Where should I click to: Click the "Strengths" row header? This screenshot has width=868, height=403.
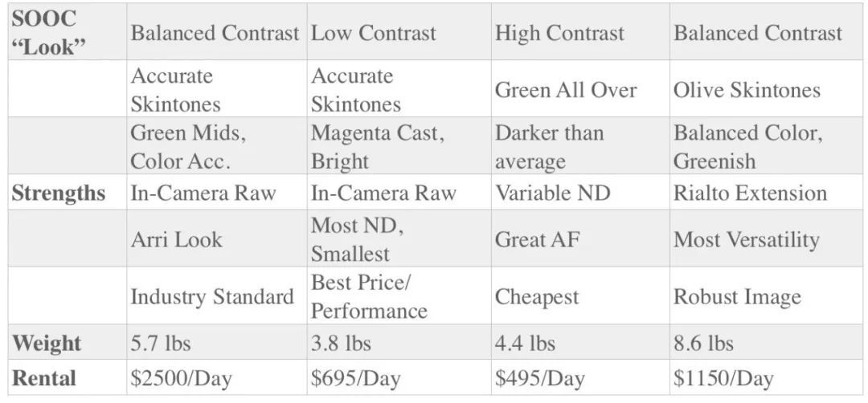pyautogui.click(x=59, y=193)
